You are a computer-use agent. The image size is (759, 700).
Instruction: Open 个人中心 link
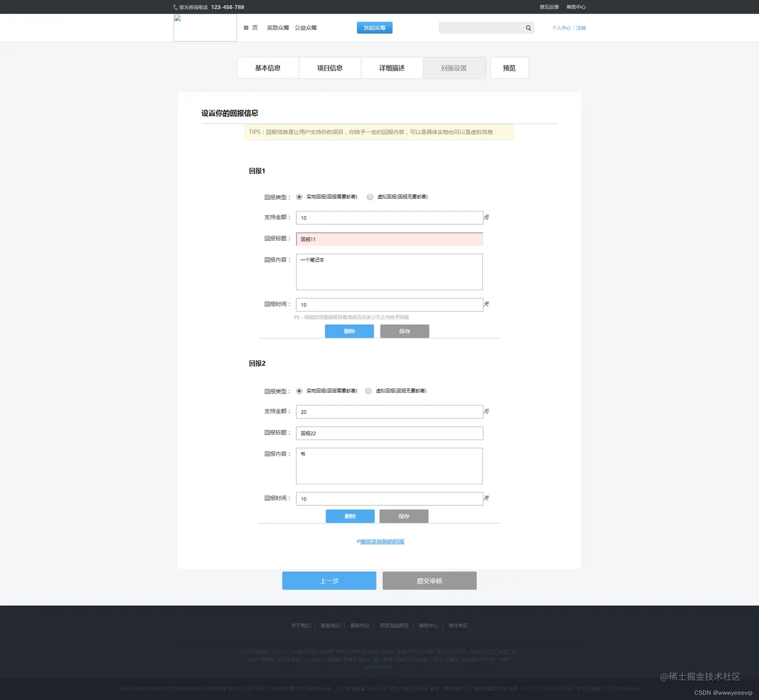561,28
